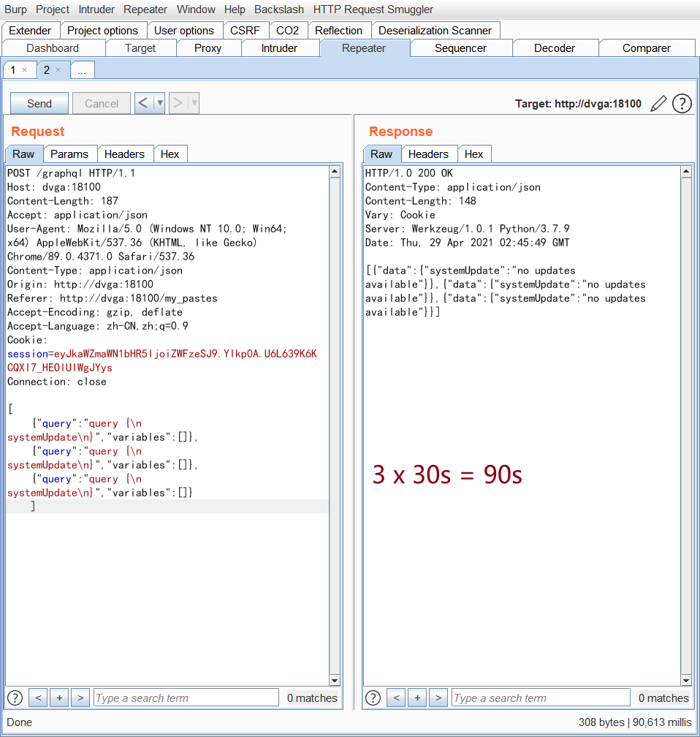Open the Intruder menu in menu bar
The height and width of the screenshot is (737, 700).
[96, 10]
